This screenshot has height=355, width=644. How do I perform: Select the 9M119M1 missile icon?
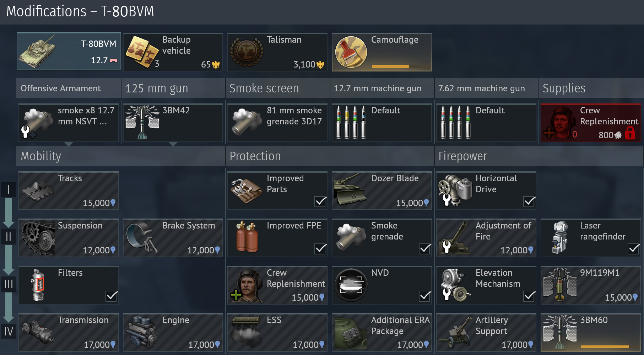click(x=560, y=285)
